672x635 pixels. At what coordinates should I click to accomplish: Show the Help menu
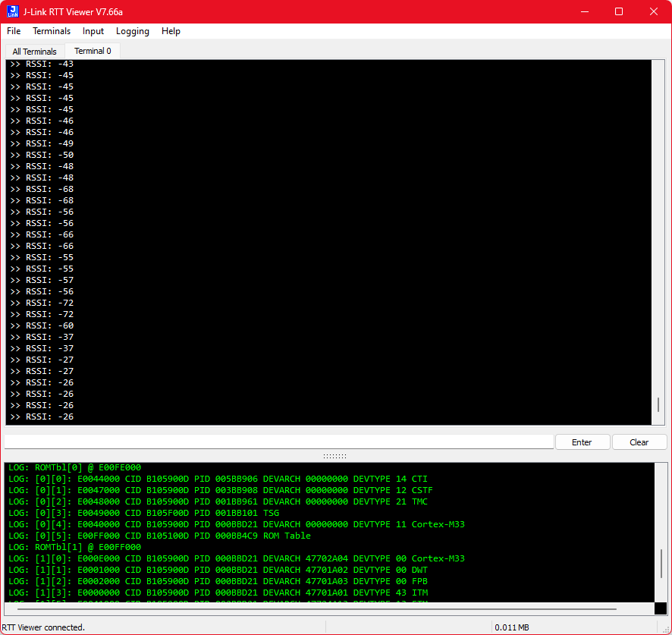pos(171,31)
